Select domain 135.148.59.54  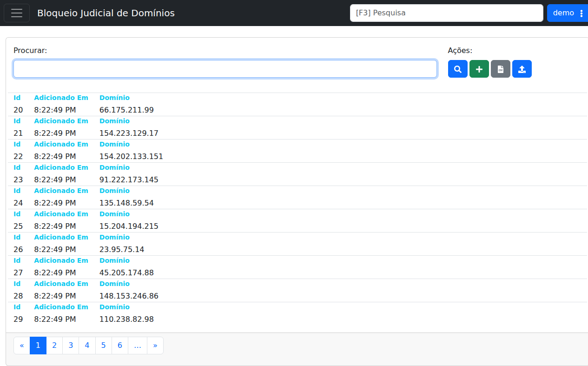[x=126, y=203]
